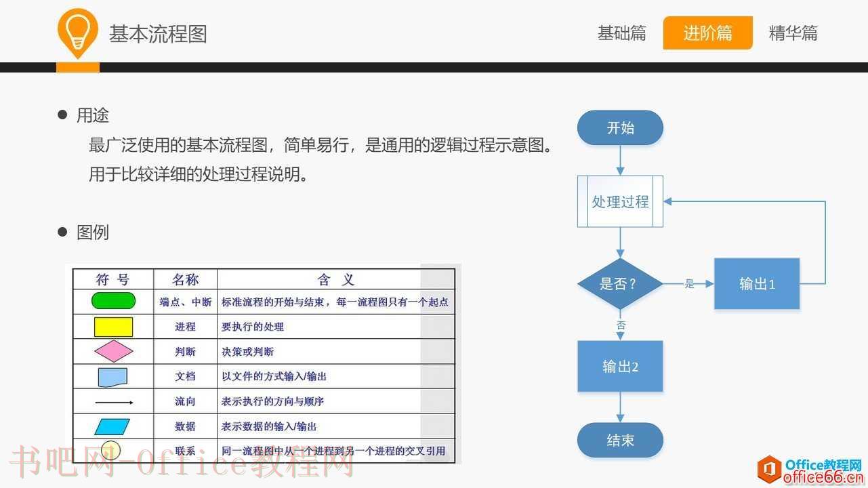Viewport: 868px width, 488px height.
Task: Click the 进程 name cell
Action: (185, 327)
